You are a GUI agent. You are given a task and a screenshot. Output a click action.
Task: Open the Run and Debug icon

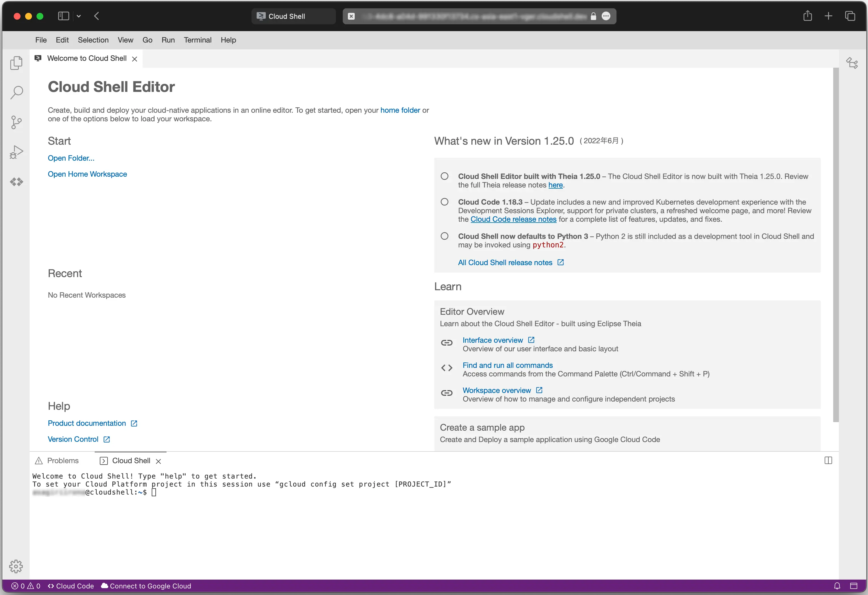pyautogui.click(x=16, y=152)
